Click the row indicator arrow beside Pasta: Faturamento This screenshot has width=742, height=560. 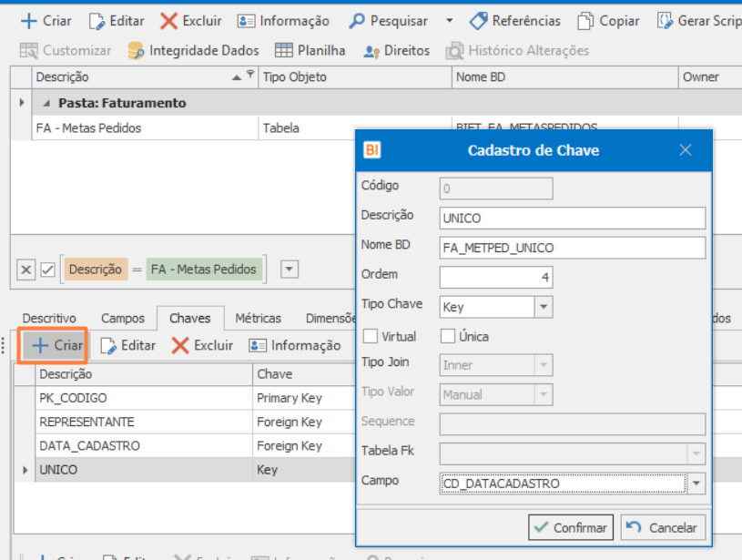click(21, 102)
